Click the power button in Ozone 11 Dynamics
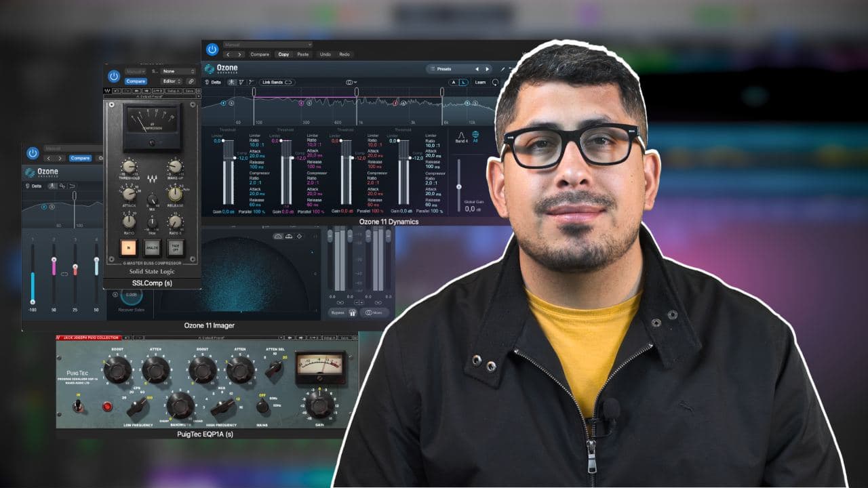Viewport: 868px width, 488px height. (212, 49)
